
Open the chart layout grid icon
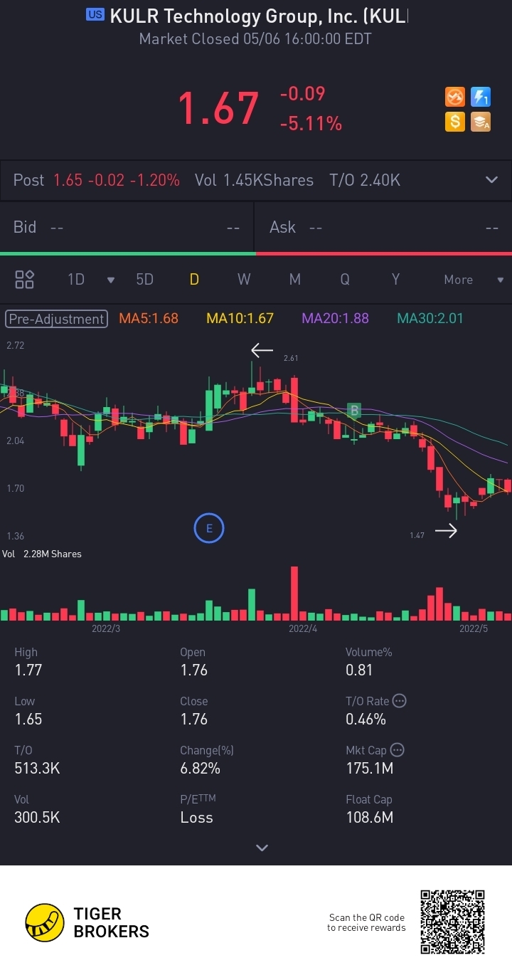click(x=25, y=280)
